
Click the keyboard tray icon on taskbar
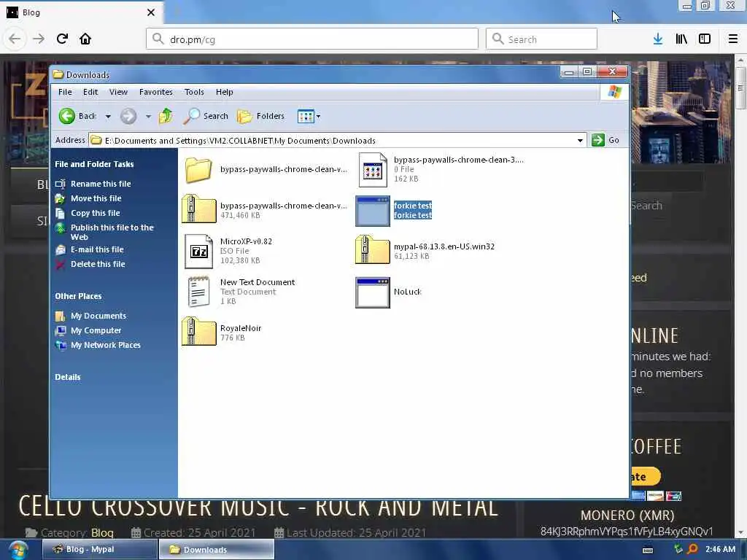click(648, 550)
